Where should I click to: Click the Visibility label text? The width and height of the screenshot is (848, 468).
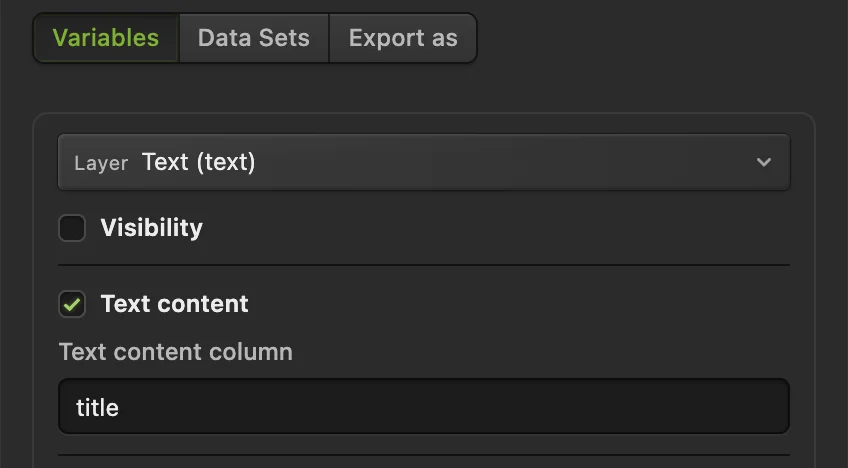151,228
